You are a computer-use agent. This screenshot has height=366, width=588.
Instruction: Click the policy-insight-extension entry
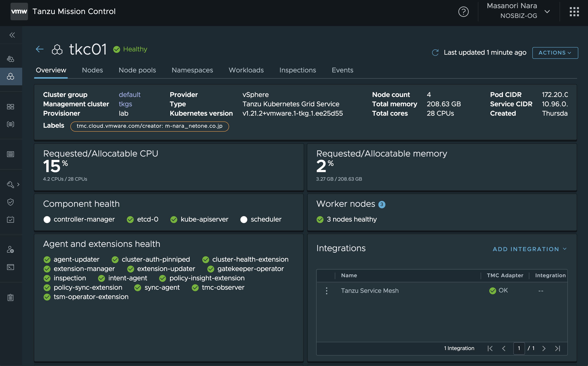[x=202, y=278]
